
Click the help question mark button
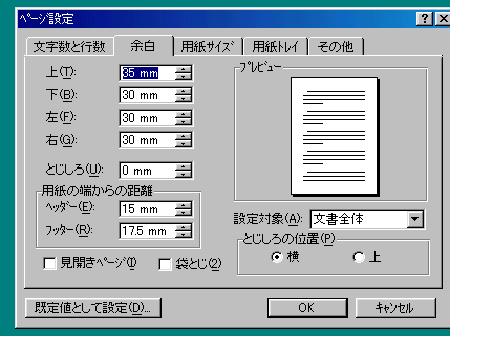pyautogui.click(x=424, y=19)
